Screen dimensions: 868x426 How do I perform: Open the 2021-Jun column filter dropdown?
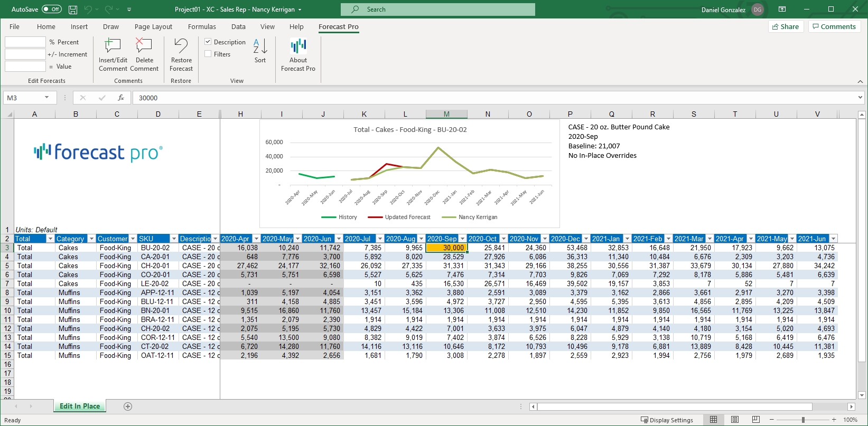pyautogui.click(x=833, y=239)
